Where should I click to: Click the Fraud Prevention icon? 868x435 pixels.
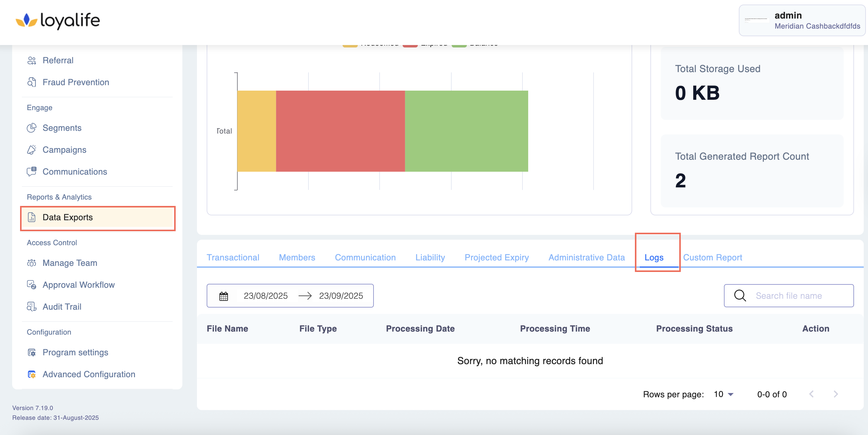pyautogui.click(x=32, y=82)
